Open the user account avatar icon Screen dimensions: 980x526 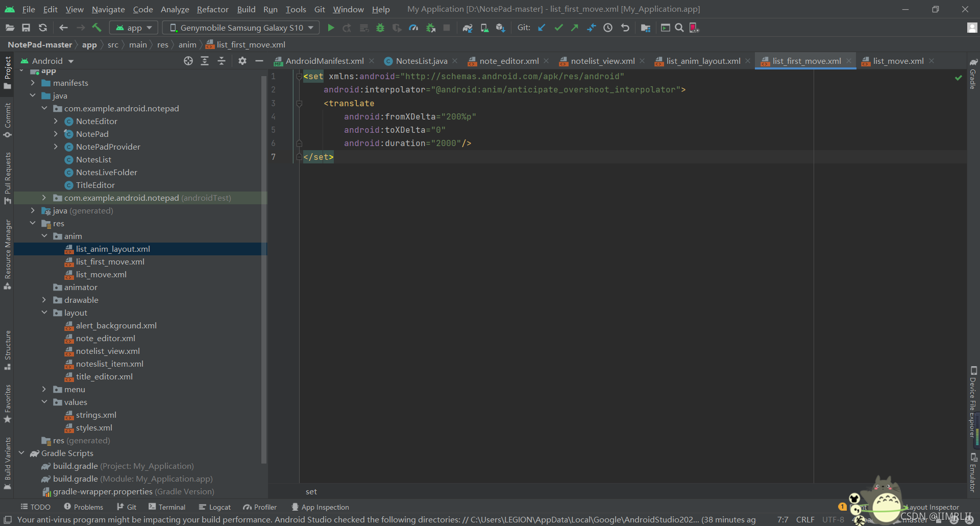point(972,28)
